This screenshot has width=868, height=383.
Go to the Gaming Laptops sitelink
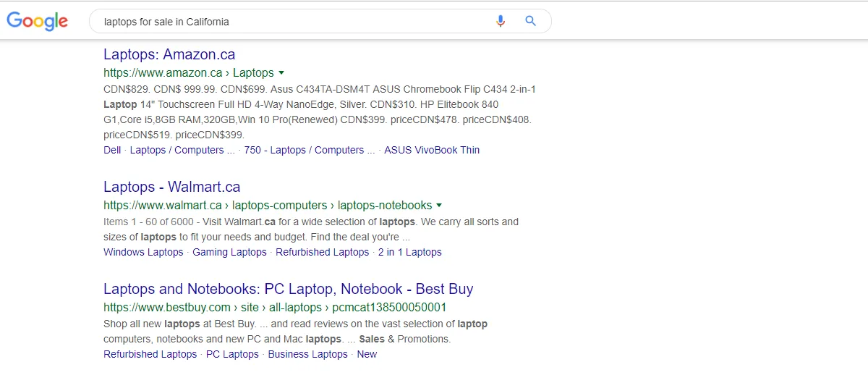(229, 252)
